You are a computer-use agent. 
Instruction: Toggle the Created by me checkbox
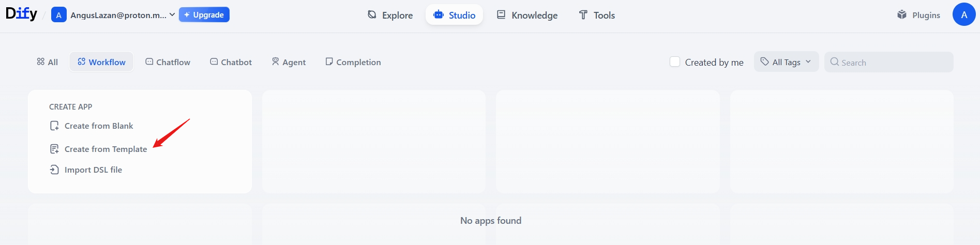coord(674,62)
